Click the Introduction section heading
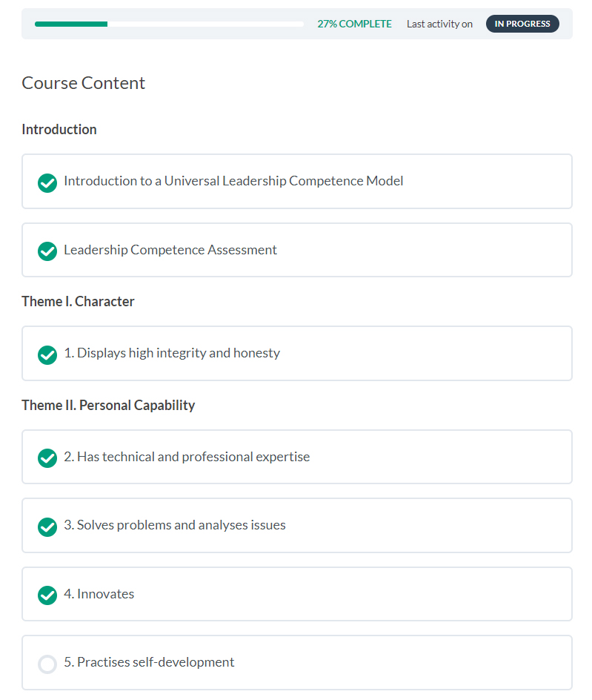592x700 pixels. tap(59, 129)
